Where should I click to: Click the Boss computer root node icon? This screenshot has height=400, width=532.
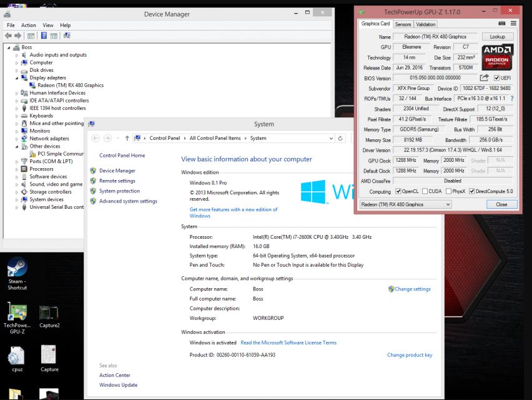[17, 47]
